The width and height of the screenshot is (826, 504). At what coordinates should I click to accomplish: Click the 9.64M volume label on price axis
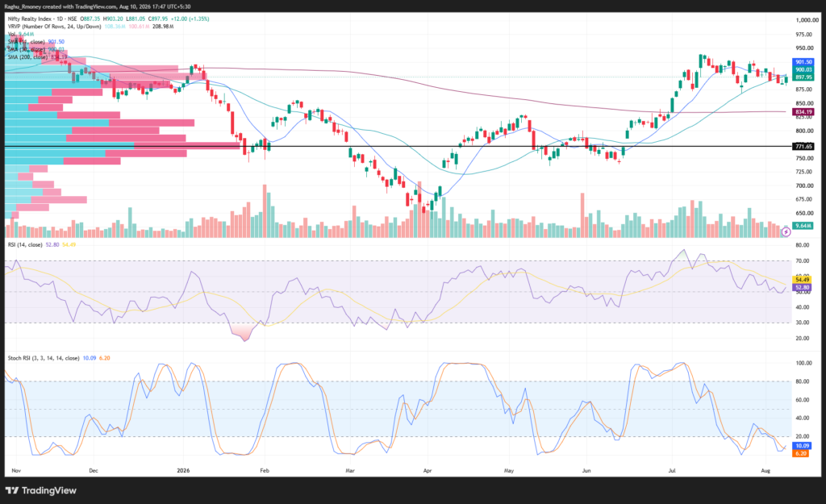coord(803,226)
